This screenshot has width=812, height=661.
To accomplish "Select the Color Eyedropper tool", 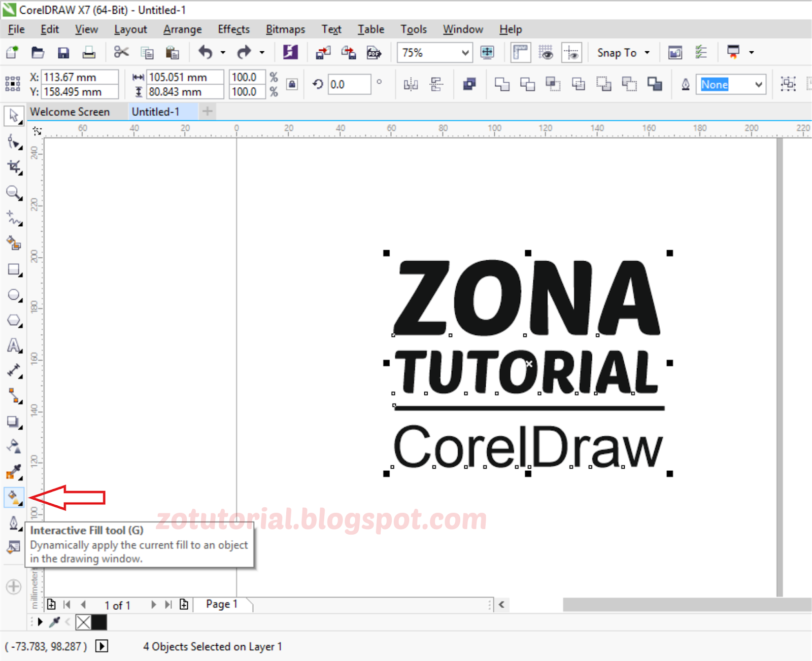I will (14, 472).
